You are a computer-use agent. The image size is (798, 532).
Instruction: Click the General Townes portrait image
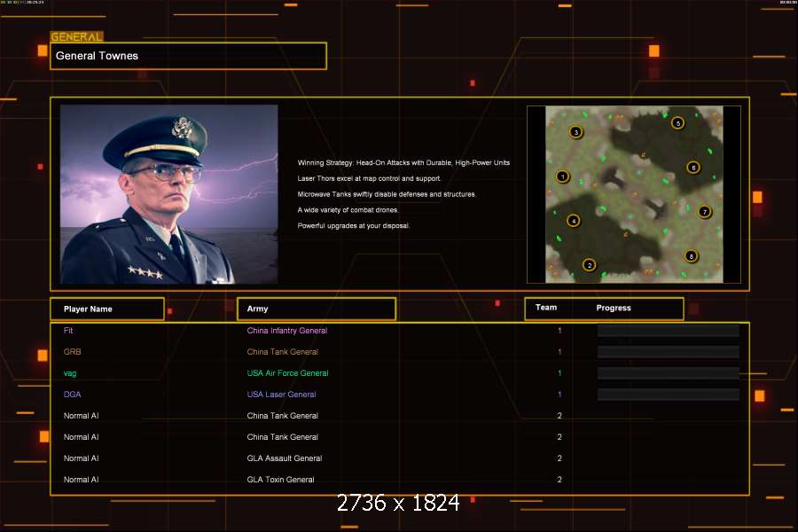tap(169, 194)
